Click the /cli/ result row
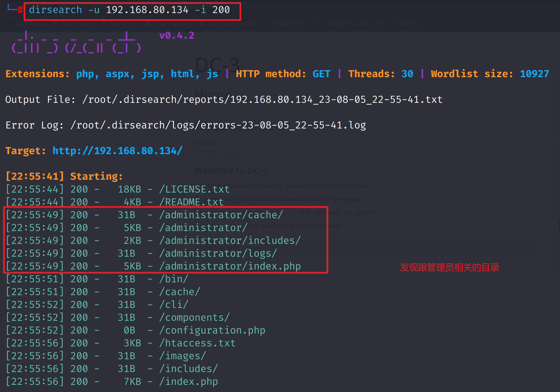Screen dimensions: 560x392 (x=97, y=305)
